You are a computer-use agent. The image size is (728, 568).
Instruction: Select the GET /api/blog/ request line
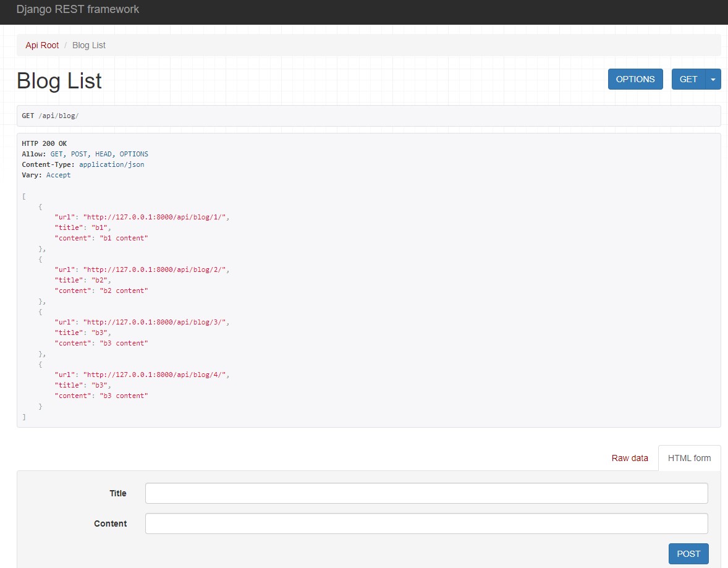pos(50,116)
